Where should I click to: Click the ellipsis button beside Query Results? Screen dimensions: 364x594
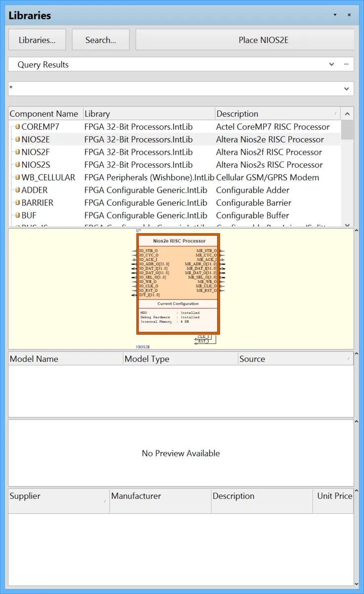click(x=347, y=64)
